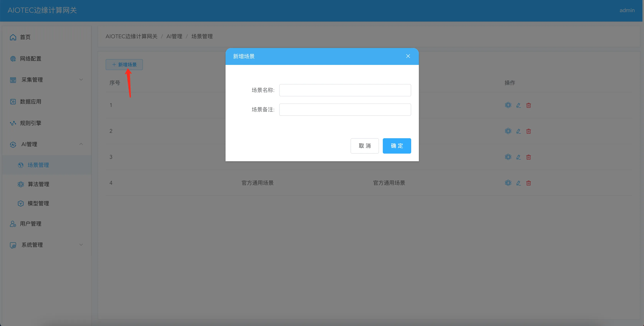Click the 网络配置 globe icon
This screenshot has width=644, height=326.
(13, 59)
